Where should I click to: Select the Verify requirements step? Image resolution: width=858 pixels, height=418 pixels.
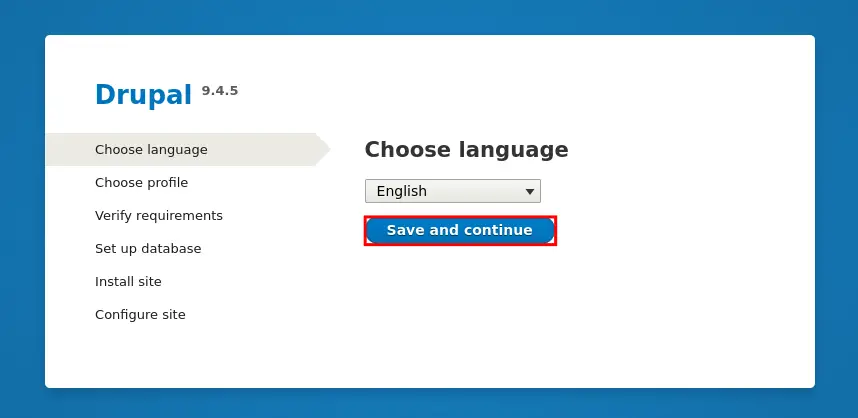tap(159, 216)
